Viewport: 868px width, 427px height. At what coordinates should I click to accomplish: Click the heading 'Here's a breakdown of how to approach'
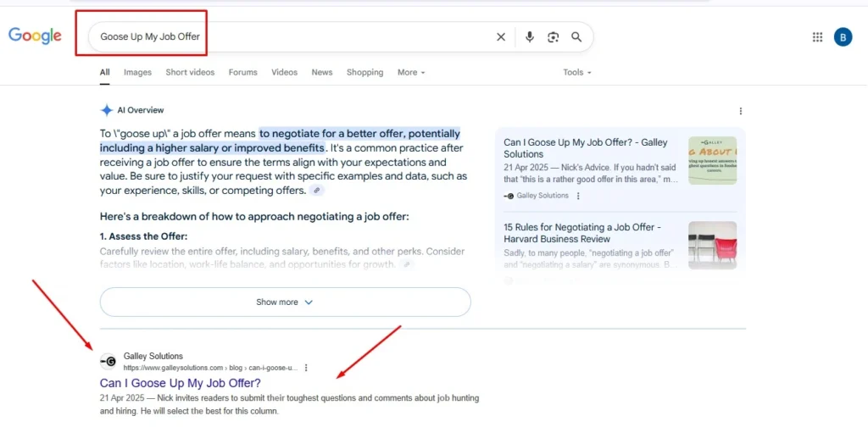coord(254,216)
